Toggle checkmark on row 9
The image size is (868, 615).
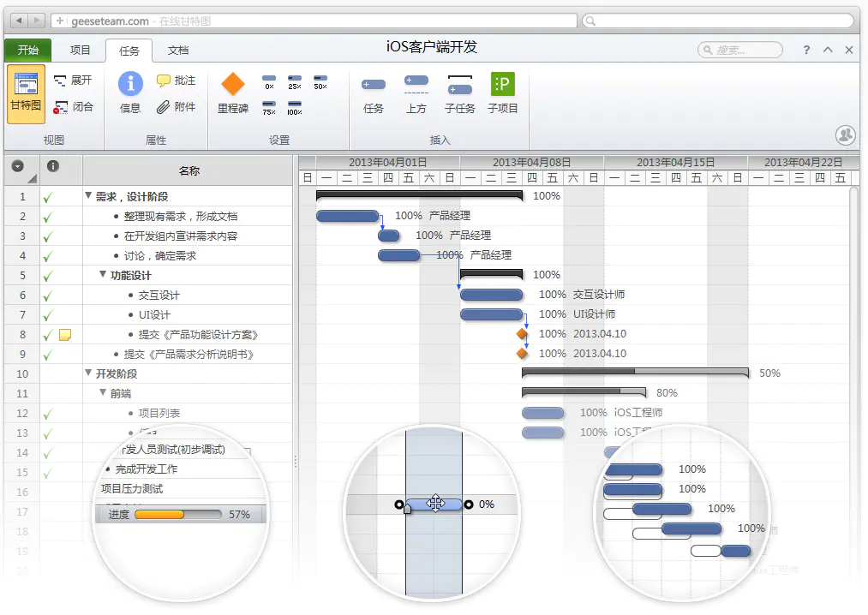pyautogui.click(x=48, y=355)
